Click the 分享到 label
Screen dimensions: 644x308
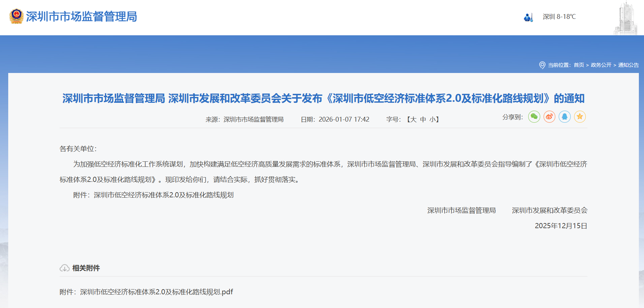[513, 117]
